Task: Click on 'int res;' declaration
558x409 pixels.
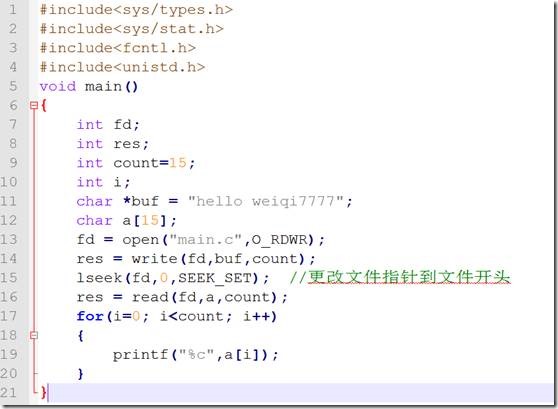Action: (x=113, y=144)
